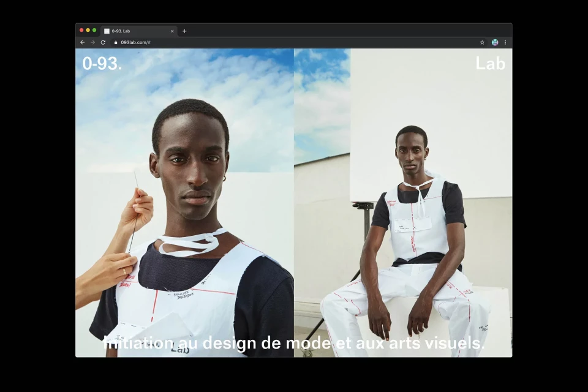Click the "Initiation au design de mode" caption
This screenshot has width=588, height=392.
tap(295, 343)
